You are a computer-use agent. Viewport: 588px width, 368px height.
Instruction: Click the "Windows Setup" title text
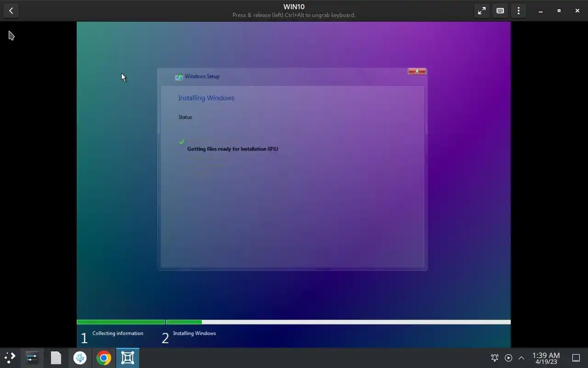pyautogui.click(x=202, y=76)
